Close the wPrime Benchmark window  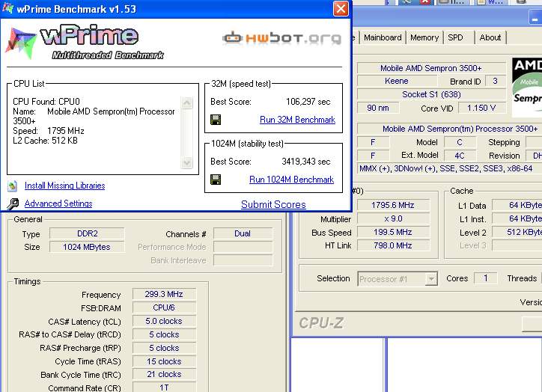click(x=341, y=9)
